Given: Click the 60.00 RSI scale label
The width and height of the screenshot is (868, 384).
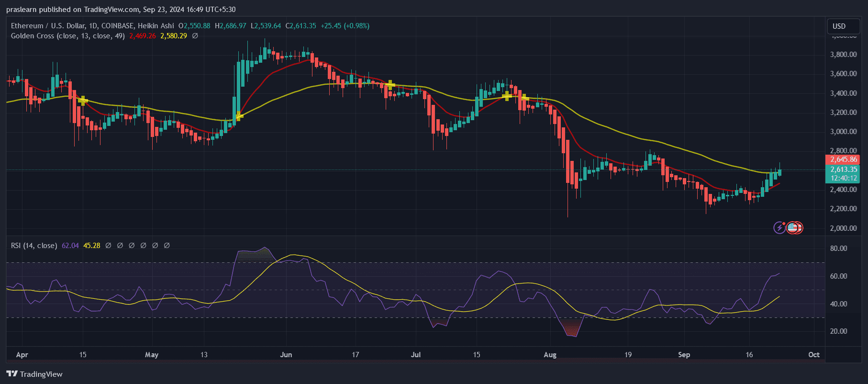Looking at the screenshot, I should [x=838, y=276].
